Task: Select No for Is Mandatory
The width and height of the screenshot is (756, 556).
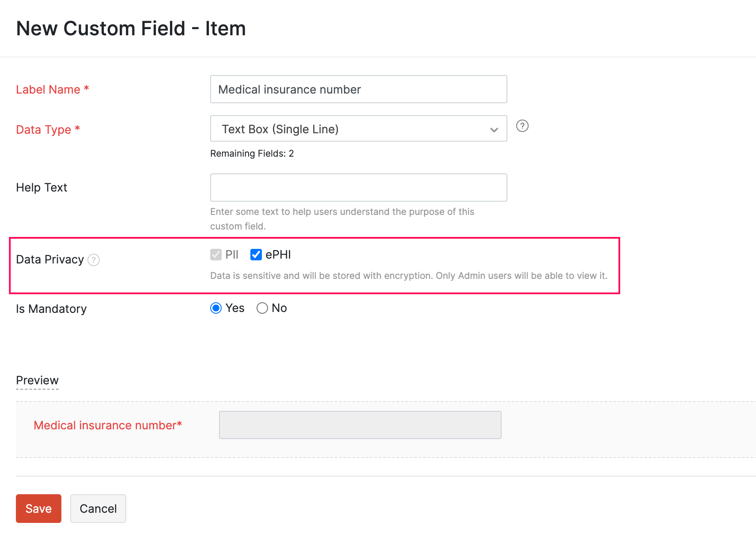Action: [262, 308]
